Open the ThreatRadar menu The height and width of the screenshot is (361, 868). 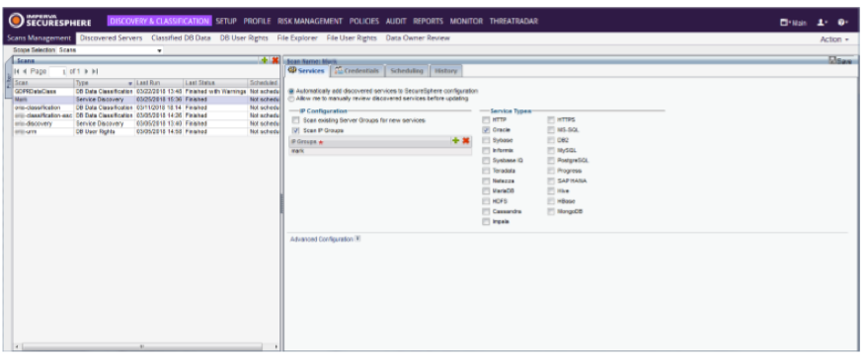513,21
